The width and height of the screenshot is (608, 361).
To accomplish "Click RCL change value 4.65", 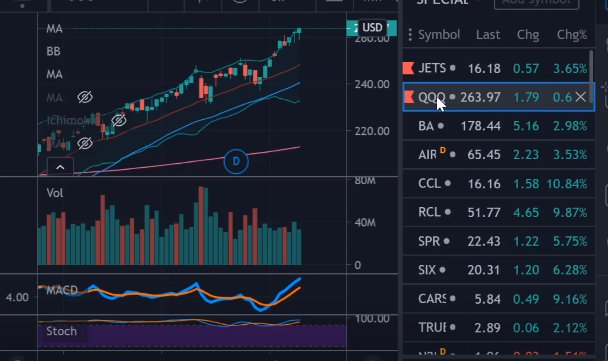I will [526, 212].
